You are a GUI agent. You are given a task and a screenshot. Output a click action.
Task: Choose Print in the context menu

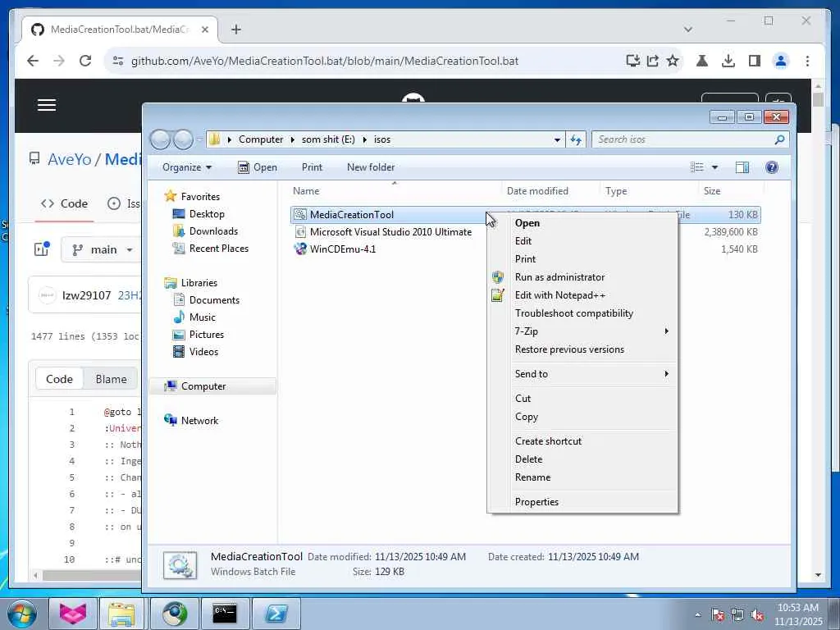(x=525, y=259)
